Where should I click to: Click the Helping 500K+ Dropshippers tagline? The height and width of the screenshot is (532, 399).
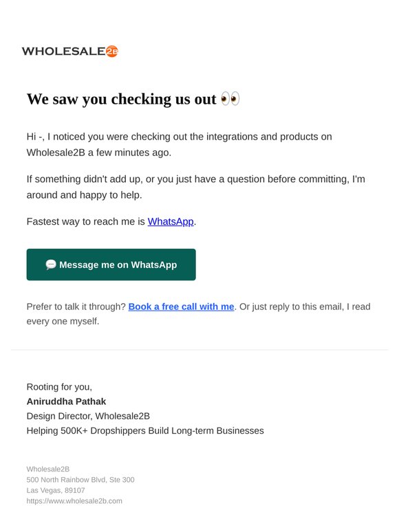[145, 431]
